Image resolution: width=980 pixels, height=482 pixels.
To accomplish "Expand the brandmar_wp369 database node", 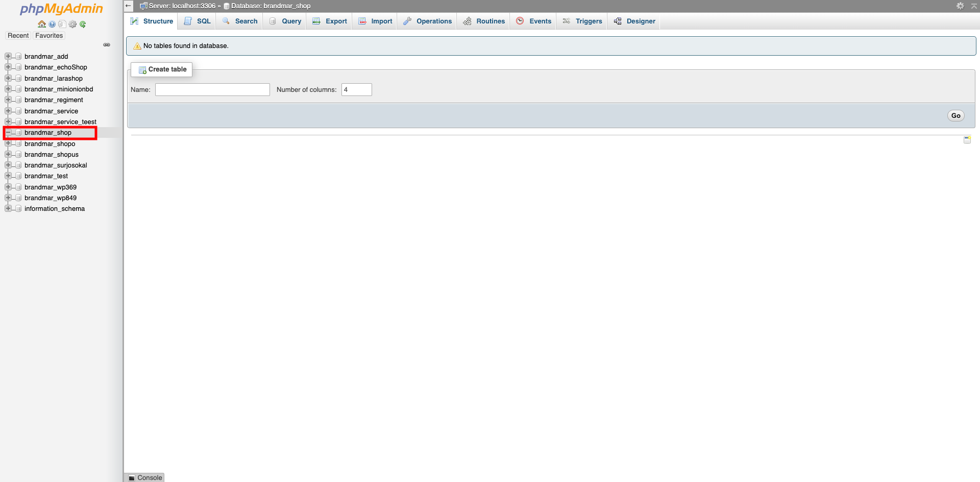I will [x=8, y=187].
